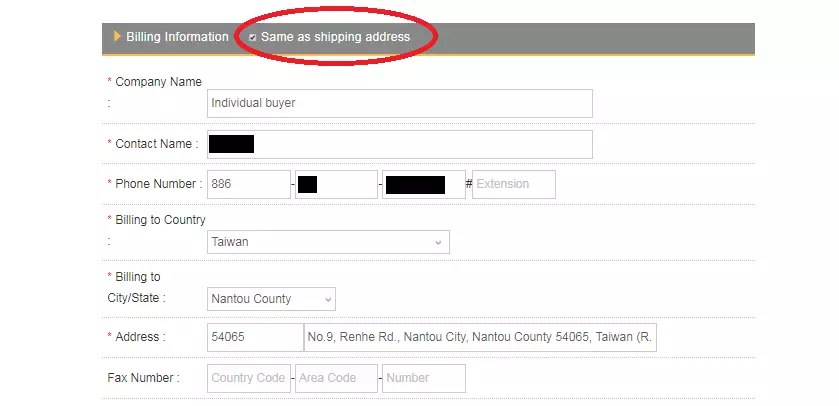Viewport: 839px width, 406px height.
Task: Click the main phone number field
Action: [424, 184]
